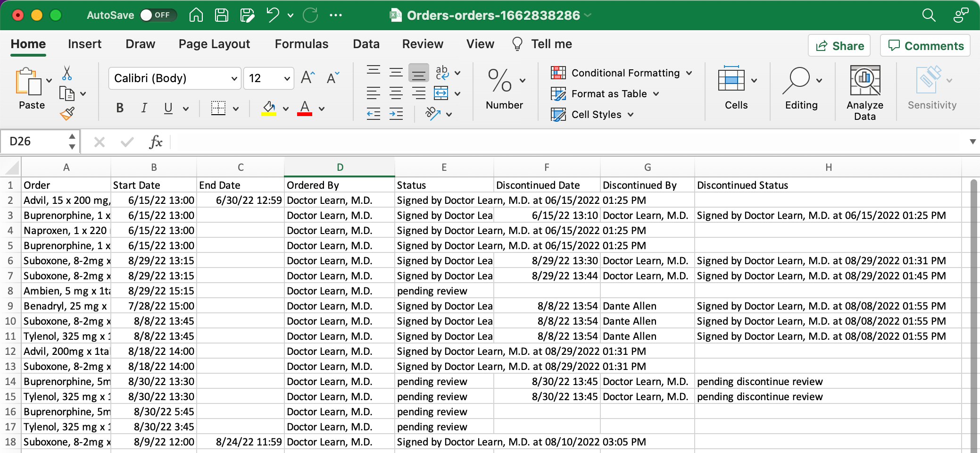Screen dimensions: 980x453
Task: Open the View tab
Action: 480,44
